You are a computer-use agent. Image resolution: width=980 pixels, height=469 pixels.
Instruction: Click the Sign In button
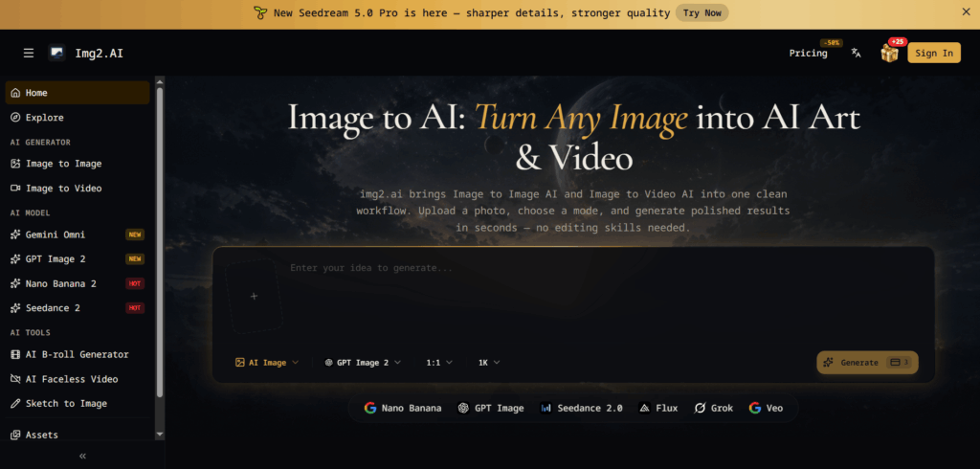tap(934, 54)
